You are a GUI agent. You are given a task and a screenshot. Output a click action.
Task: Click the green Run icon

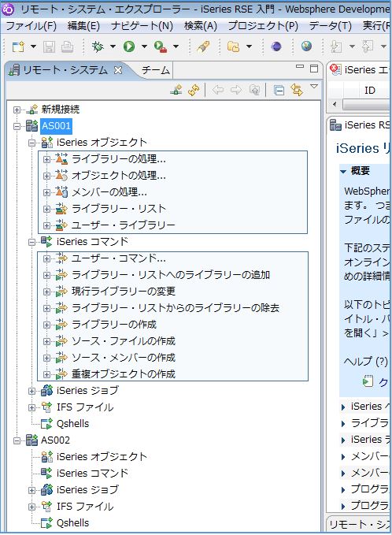(129, 46)
